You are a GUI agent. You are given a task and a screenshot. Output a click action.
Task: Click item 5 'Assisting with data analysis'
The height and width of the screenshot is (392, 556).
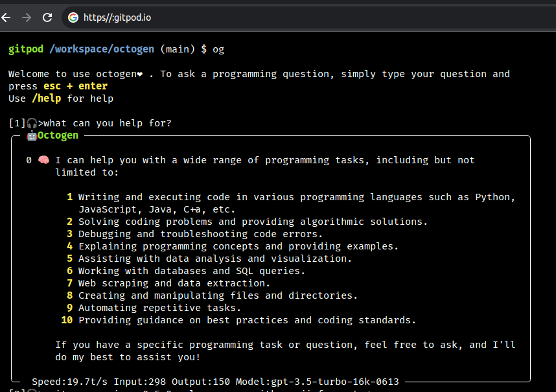click(215, 259)
